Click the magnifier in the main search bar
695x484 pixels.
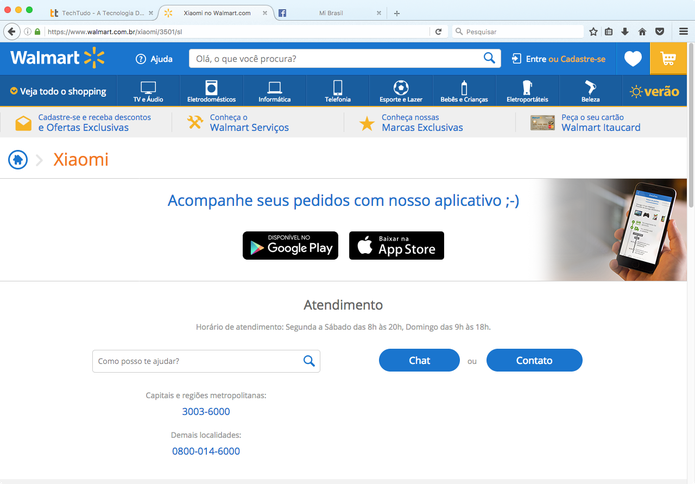[x=489, y=58]
